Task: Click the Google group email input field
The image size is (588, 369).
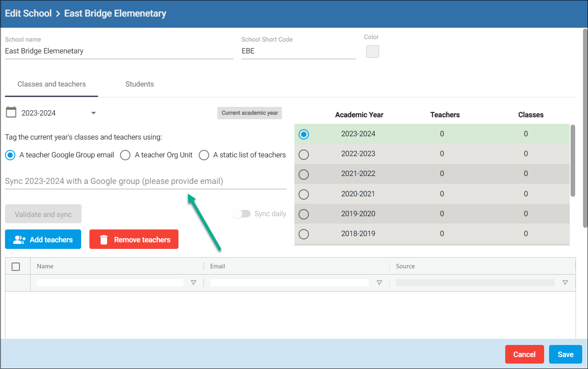Action: (146, 181)
